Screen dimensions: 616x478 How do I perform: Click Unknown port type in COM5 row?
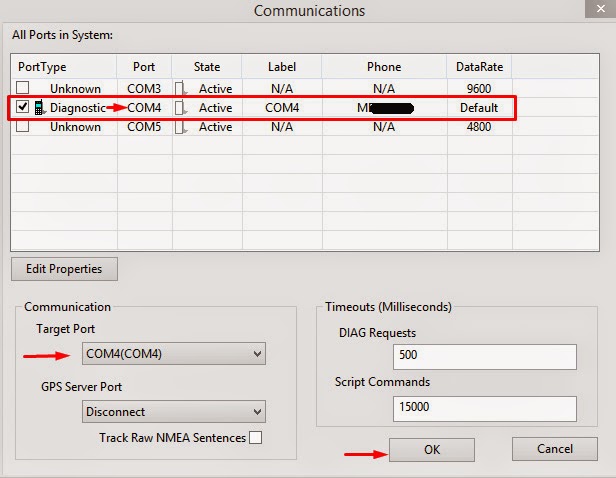(x=75, y=127)
